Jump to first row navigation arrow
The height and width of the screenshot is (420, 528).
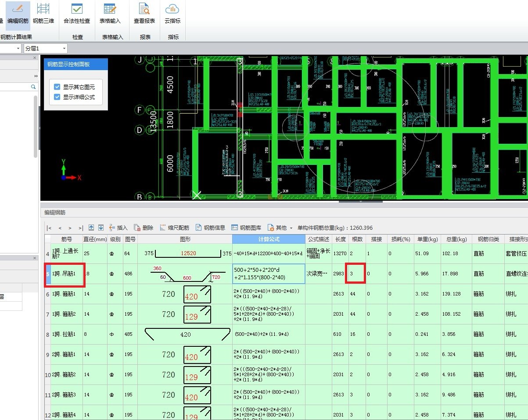(49, 228)
